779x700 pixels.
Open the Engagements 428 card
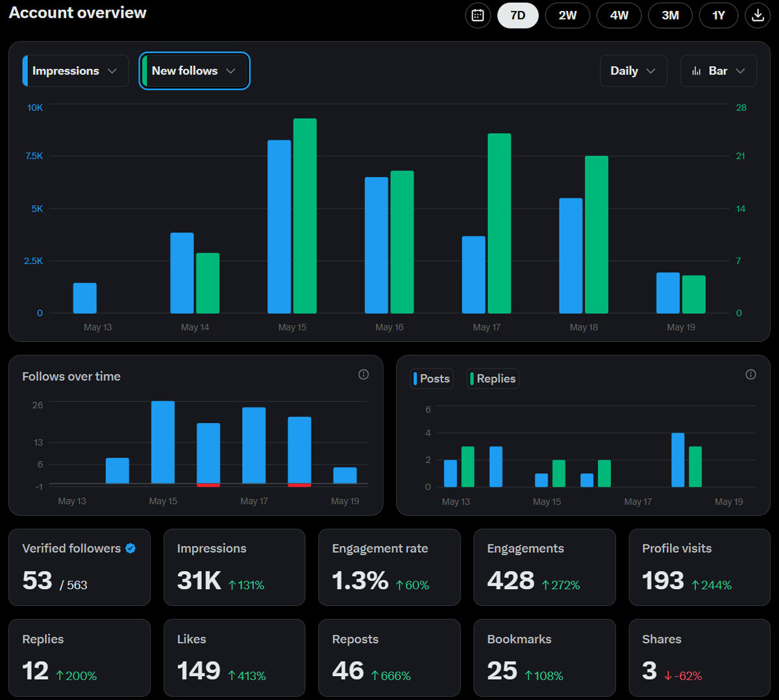point(545,567)
